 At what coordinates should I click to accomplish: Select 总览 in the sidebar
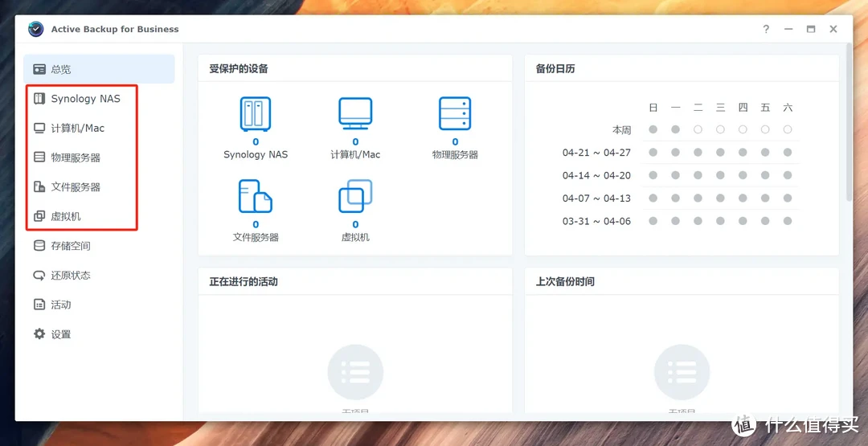click(60, 69)
